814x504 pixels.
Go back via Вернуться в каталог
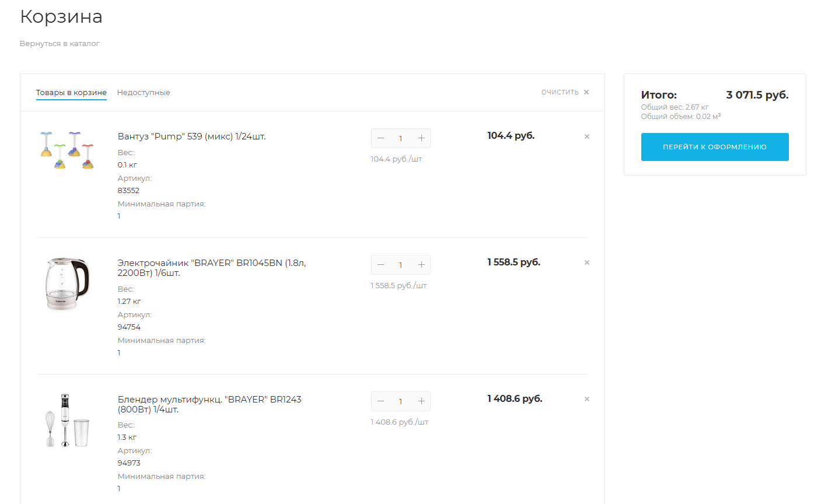point(60,44)
